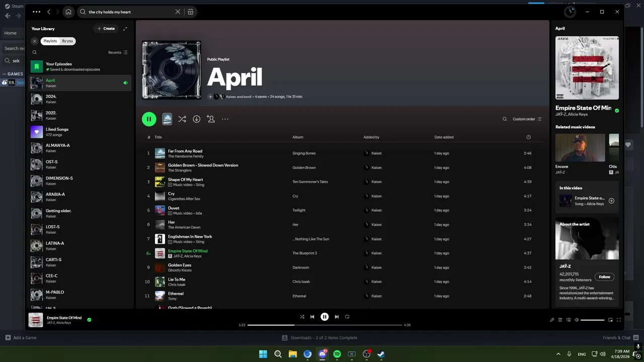Navigate back with the left arrow
644x362 pixels.
[49, 12]
